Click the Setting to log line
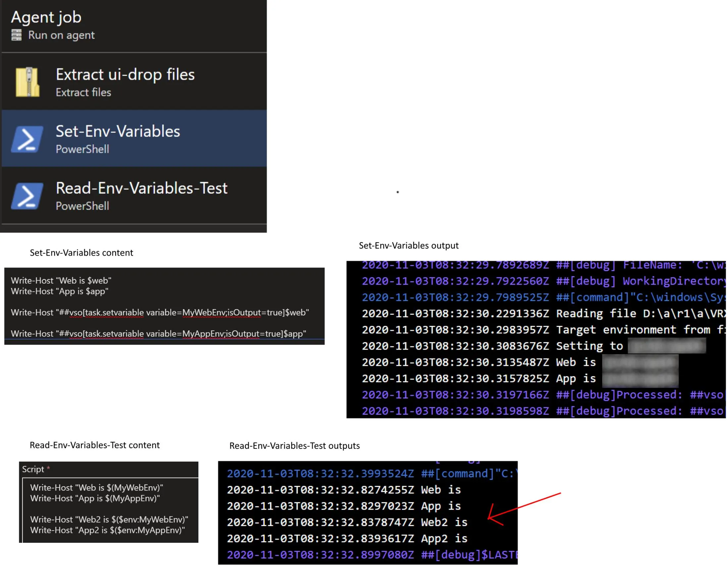Image resolution: width=728 pixels, height=567 pixels. (x=492, y=346)
